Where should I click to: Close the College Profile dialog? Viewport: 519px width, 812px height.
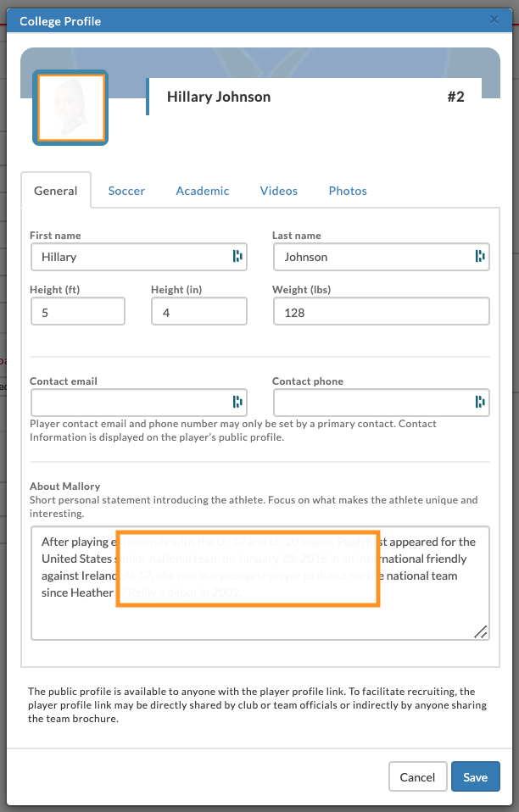[494, 20]
